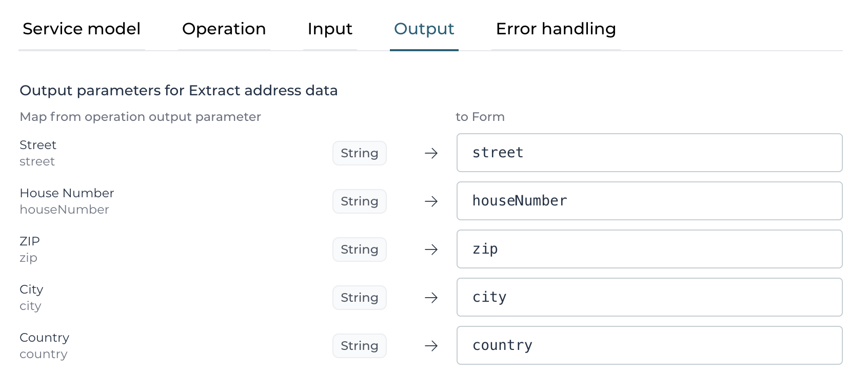Viewport: 868px width, 374px height.
Task: Go to the Input tab
Action: [330, 29]
